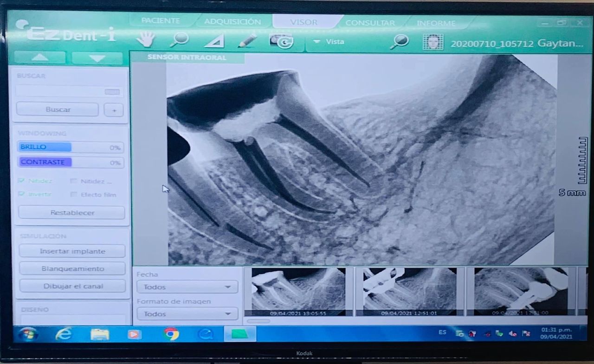The height and width of the screenshot is (364, 594).
Task: Choose the pencil annotation tool
Action: [x=247, y=41]
